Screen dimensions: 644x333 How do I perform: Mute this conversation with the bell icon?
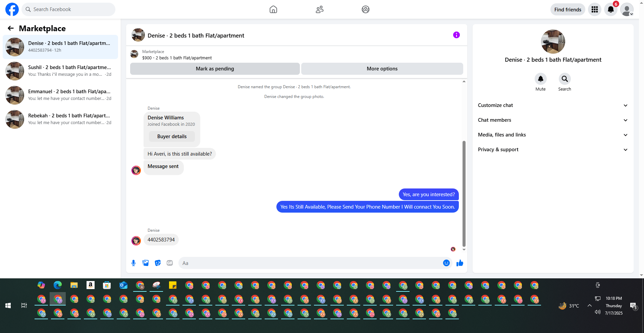(541, 79)
